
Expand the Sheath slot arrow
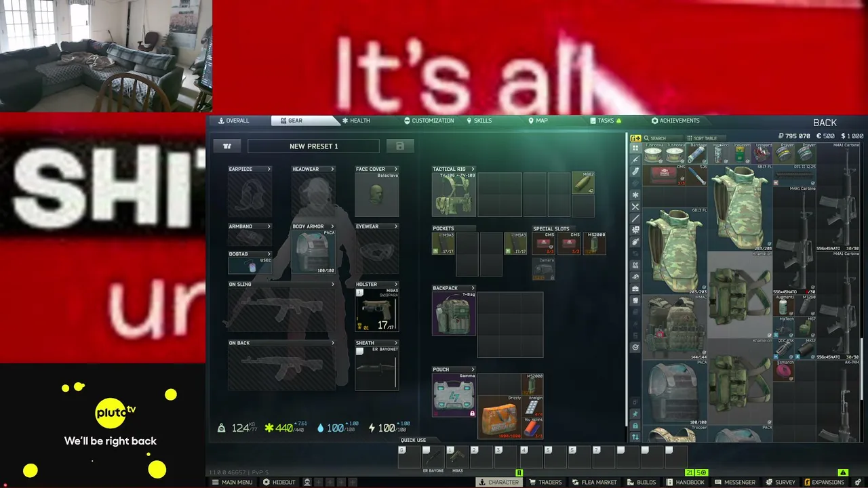tap(395, 343)
